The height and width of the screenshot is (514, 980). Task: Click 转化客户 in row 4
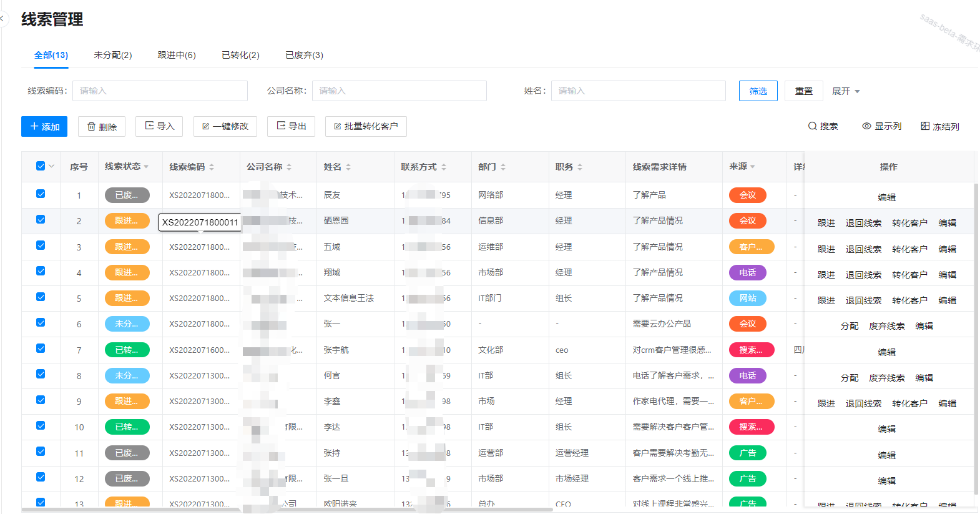[910, 275]
